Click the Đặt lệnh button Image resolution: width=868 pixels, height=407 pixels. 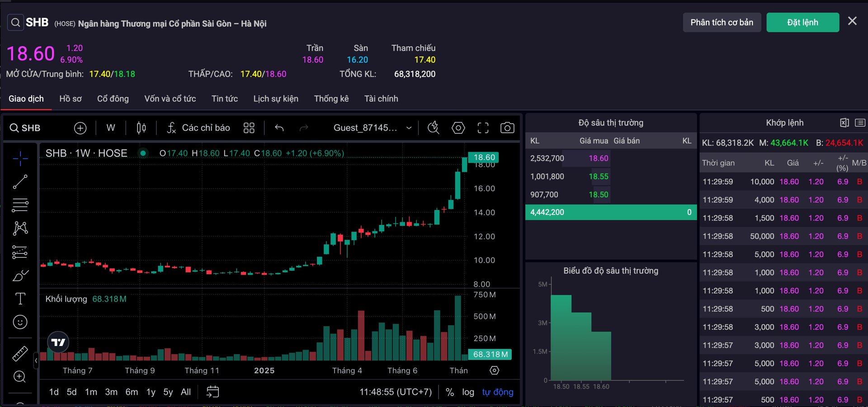[802, 23]
